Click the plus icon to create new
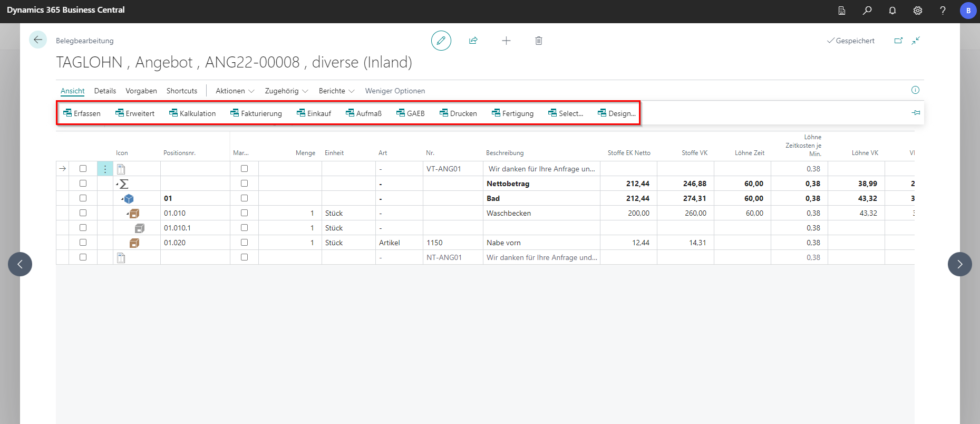Viewport: 980px width, 424px height. [506, 41]
